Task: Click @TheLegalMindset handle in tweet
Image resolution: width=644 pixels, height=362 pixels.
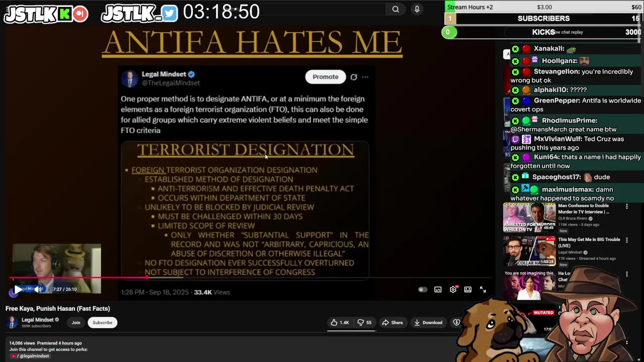Action: [x=171, y=83]
